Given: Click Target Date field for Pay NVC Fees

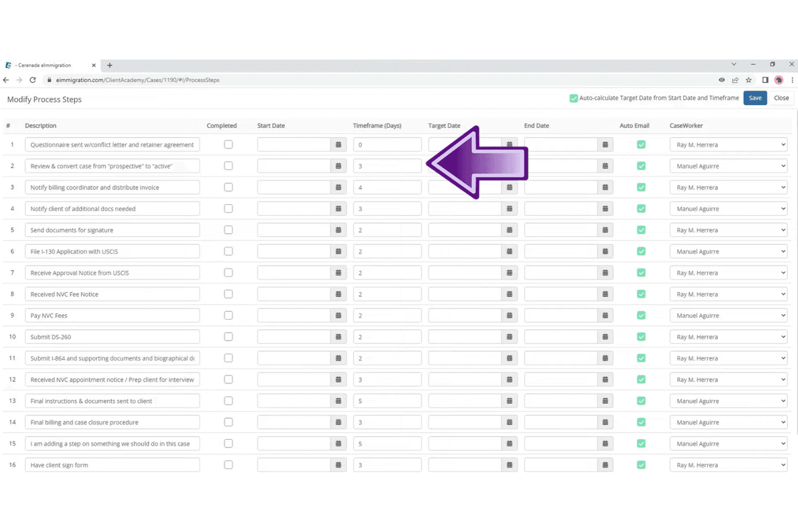Looking at the screenshot, I should pyautogui.click(x=465, y=315).
